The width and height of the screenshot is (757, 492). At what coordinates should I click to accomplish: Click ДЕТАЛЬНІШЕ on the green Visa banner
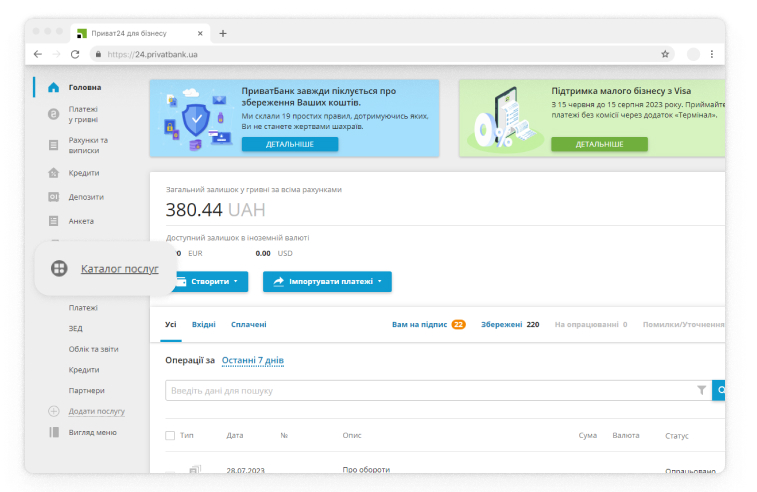click(x=599, y=144)
